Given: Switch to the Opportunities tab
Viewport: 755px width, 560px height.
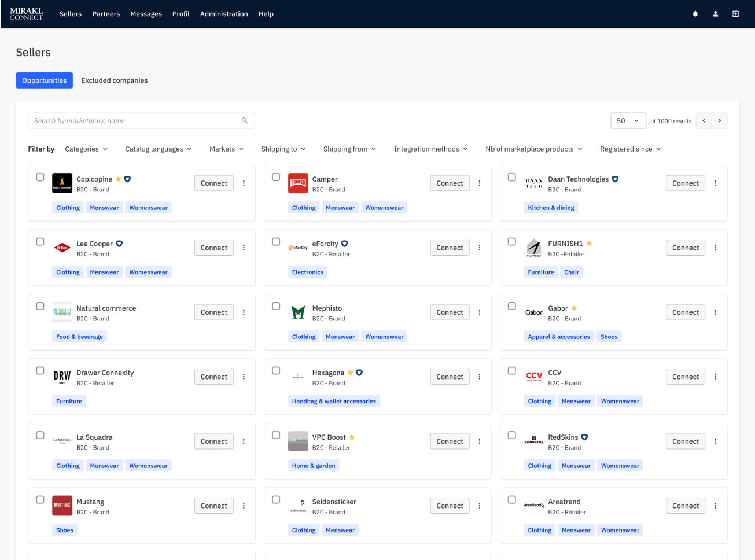Looking at the screenshot, I should click(x=45, y=80).
